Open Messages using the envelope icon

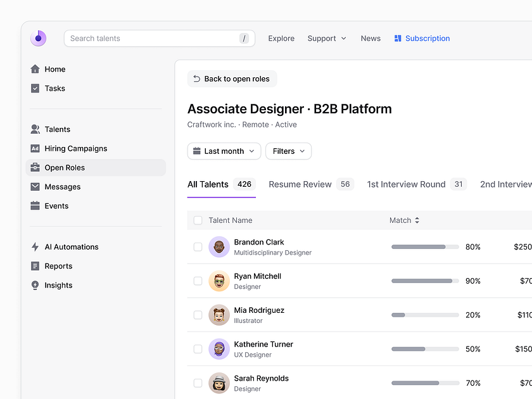pyautogui.click(x=36, y=186)
